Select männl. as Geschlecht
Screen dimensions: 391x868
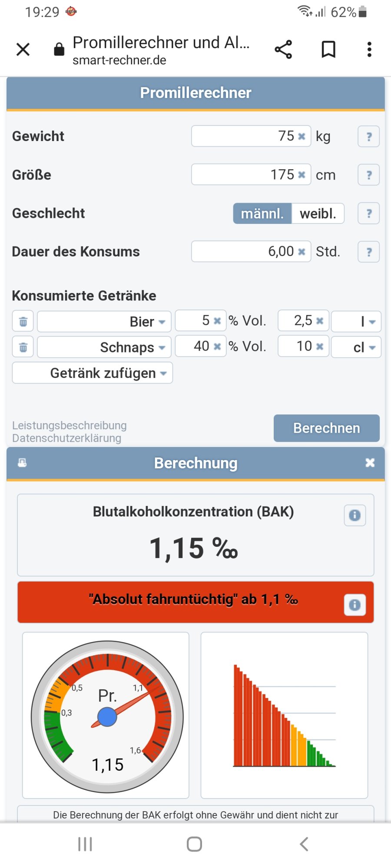(x=262, y=214)
